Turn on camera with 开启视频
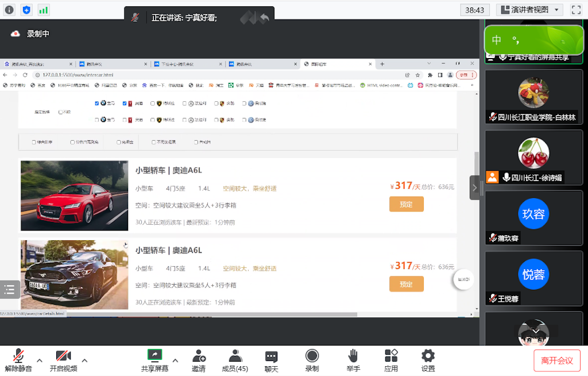 pos(63,360)
